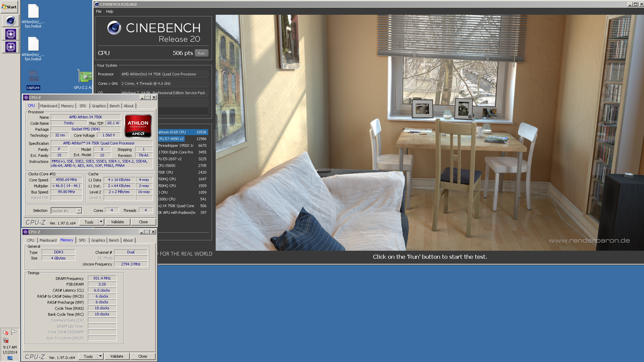Click the Core Speed 4590.69 MHz value
This screenshot has height=362, width=644.
66,180
